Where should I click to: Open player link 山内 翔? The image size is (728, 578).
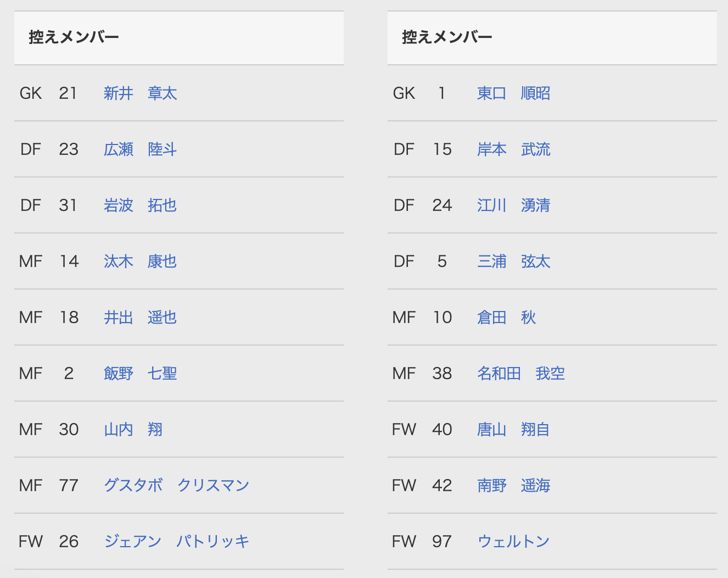click(133, 430)
